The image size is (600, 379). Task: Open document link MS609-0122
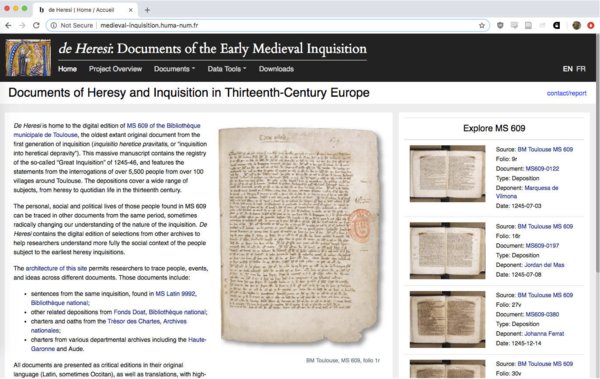(542, 168)
